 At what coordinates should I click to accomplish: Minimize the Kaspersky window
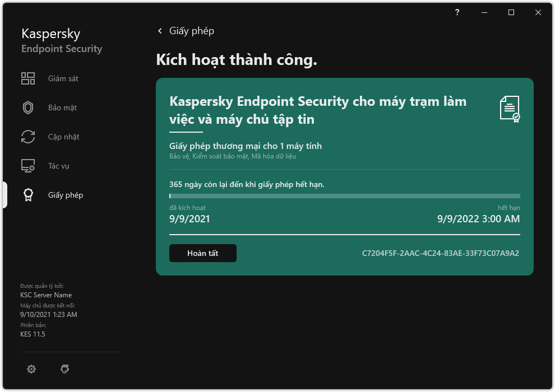[484, 12]
